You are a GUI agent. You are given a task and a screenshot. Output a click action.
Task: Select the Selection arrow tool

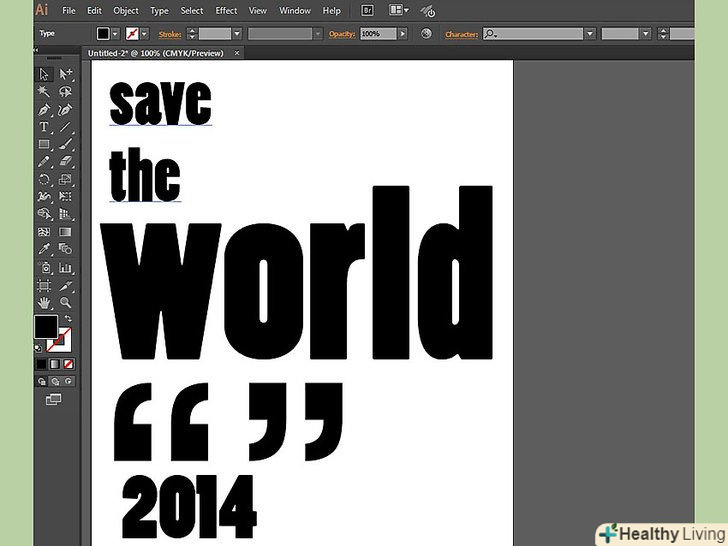tap(44, 74)
